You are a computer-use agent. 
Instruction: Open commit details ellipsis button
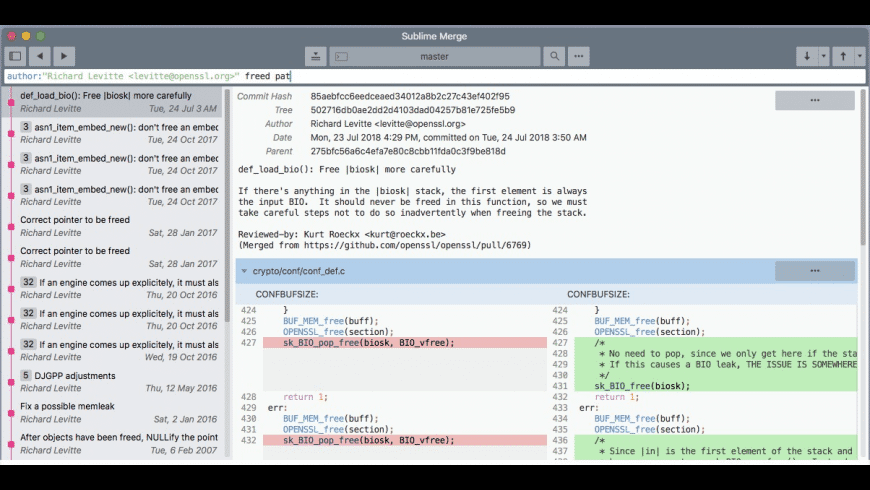(814, 100)
